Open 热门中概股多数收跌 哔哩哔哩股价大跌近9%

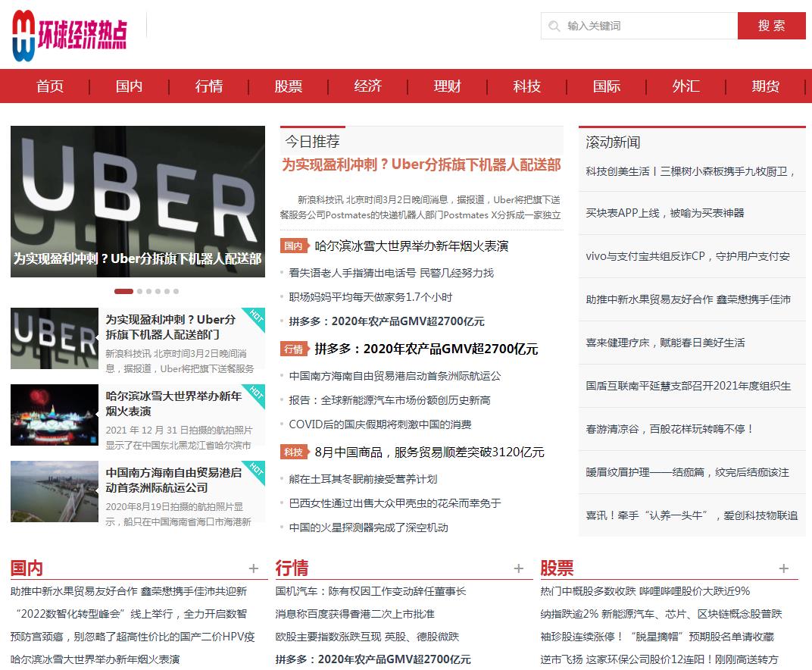[x=645, y=591]
